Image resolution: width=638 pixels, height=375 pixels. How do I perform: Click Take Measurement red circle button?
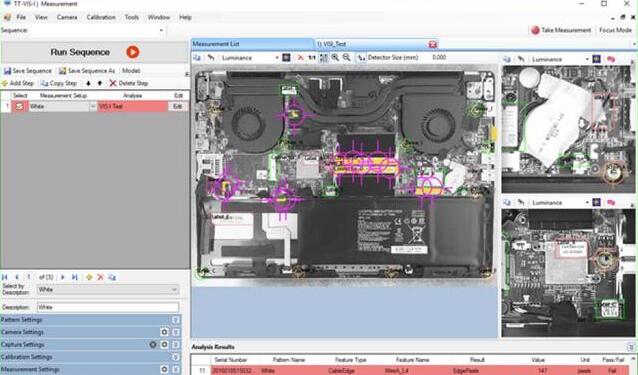click(535, 30)
